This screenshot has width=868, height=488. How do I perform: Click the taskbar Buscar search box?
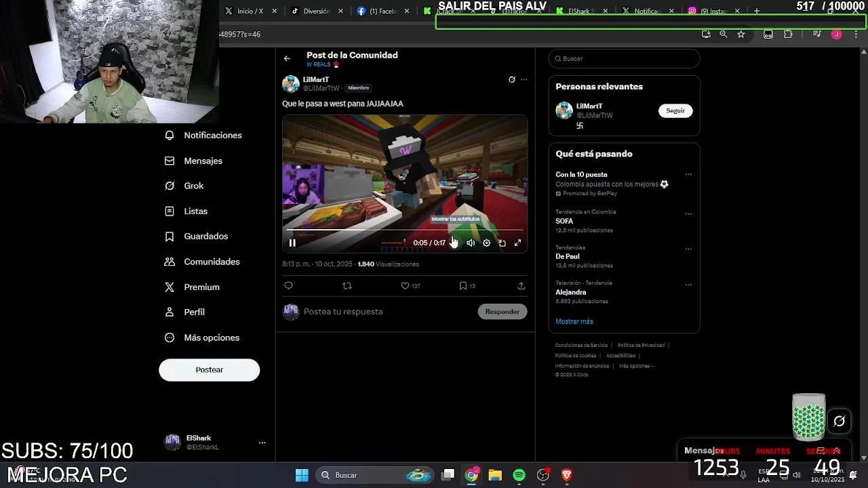[374, 475]
